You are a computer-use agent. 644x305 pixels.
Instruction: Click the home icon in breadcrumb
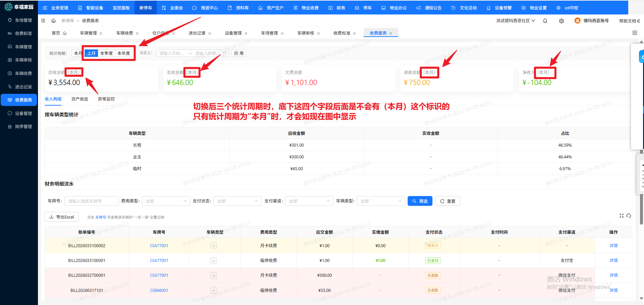53,21
